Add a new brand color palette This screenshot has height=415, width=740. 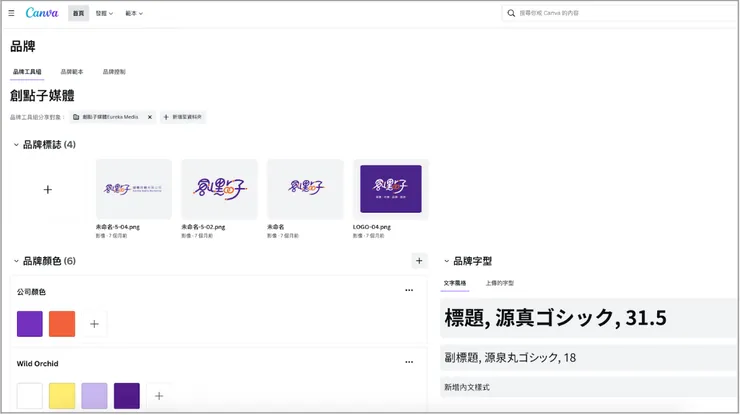point(419,261)
